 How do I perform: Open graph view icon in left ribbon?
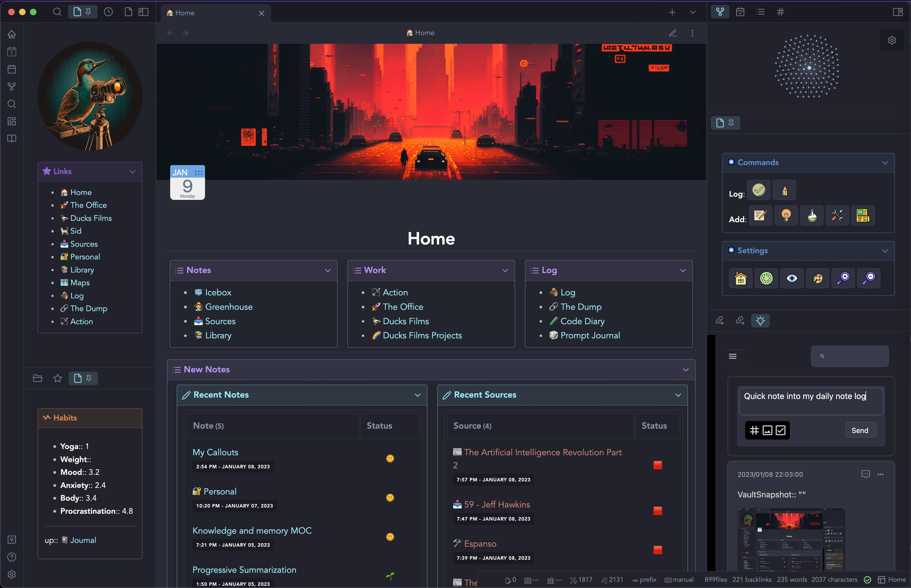(x=12, y=87)
